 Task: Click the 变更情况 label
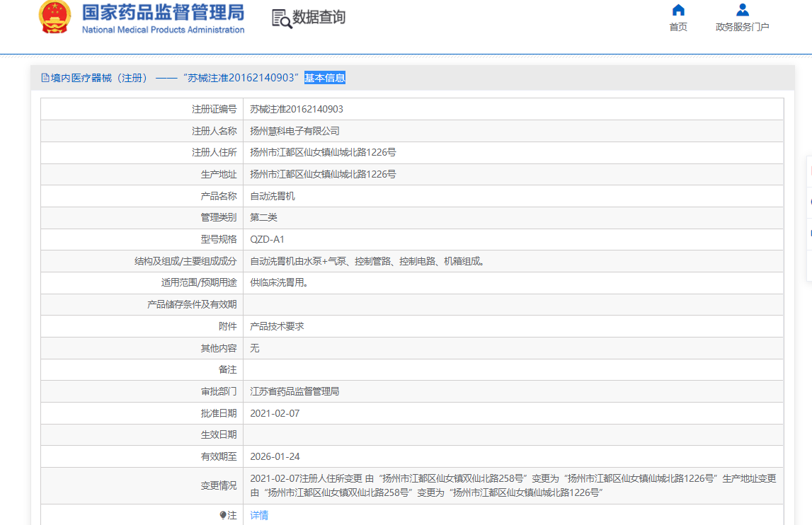[x=219, y=485]
